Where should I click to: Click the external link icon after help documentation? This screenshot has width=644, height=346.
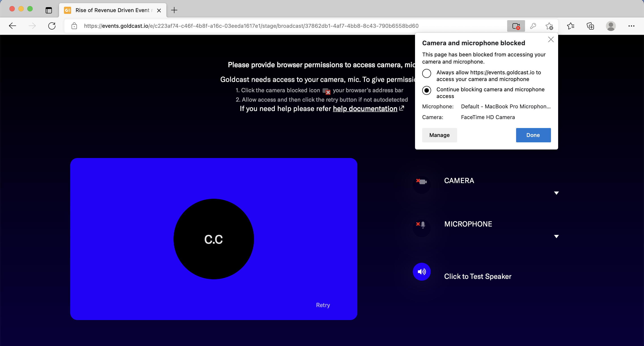[x=402, y=108]
